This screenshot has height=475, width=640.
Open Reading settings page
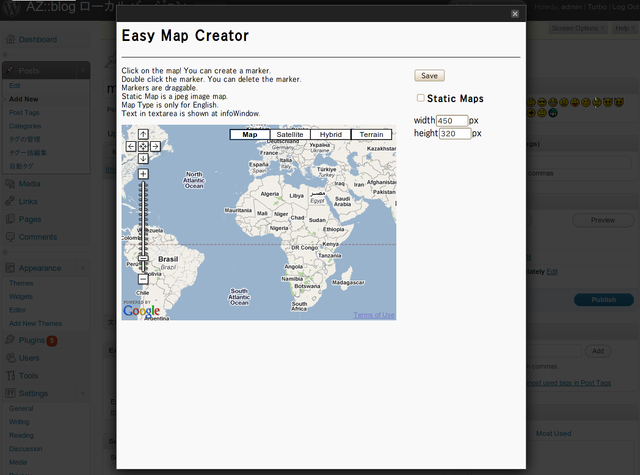click(x=22, y=435)
